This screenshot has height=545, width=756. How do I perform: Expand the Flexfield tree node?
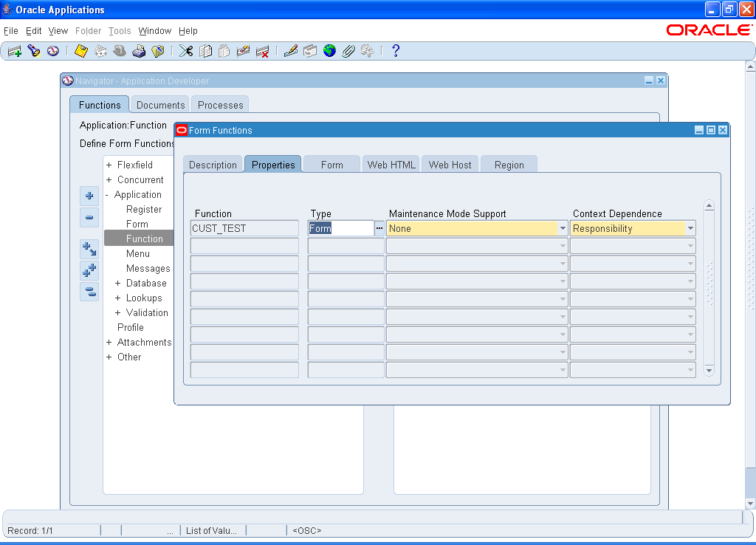[109, 165]
